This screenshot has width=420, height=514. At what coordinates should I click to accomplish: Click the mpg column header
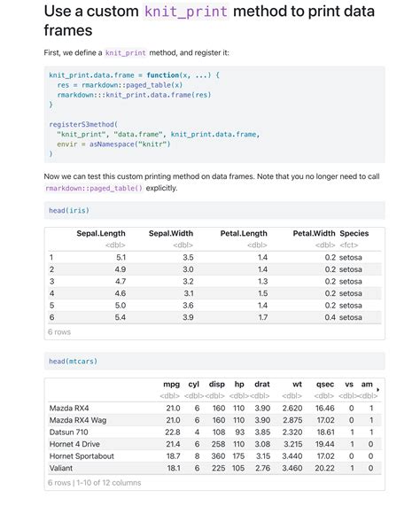[172, 385]
